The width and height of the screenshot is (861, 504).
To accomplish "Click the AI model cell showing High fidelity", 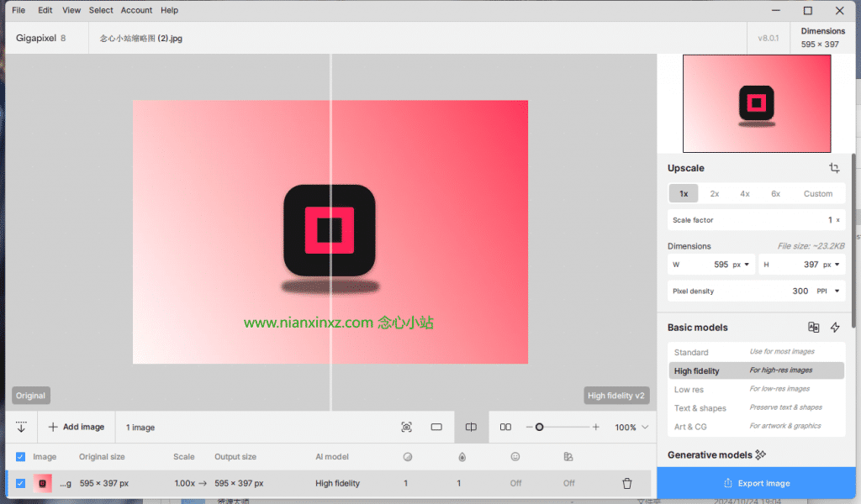I will [337, 483].
